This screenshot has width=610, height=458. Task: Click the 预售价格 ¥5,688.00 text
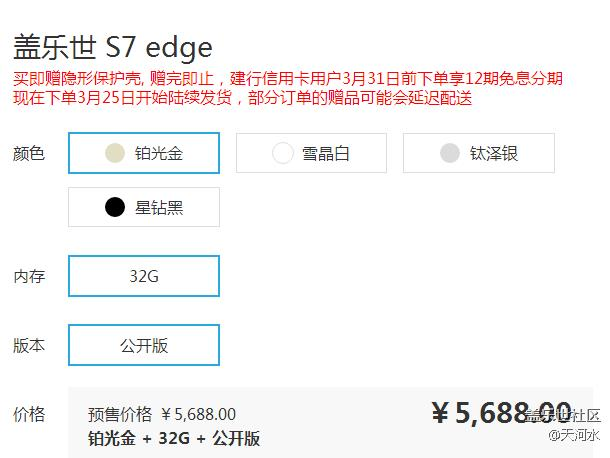point(162,414)
